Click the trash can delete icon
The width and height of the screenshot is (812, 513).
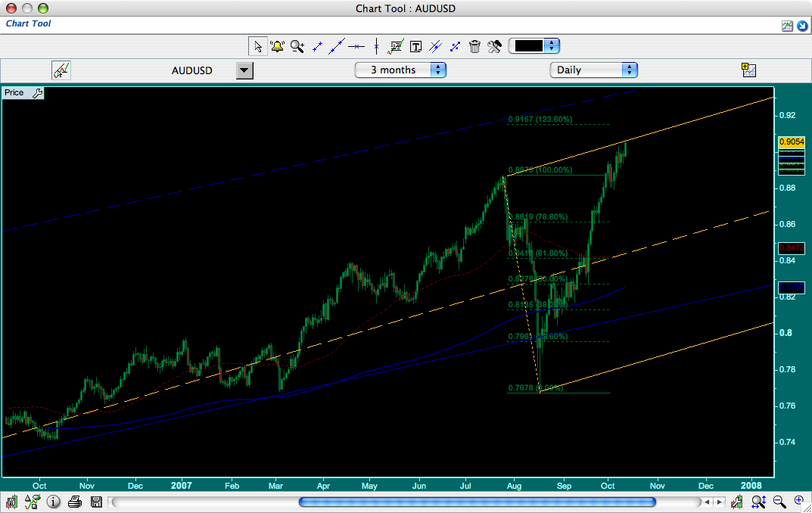tap(474, 46)
